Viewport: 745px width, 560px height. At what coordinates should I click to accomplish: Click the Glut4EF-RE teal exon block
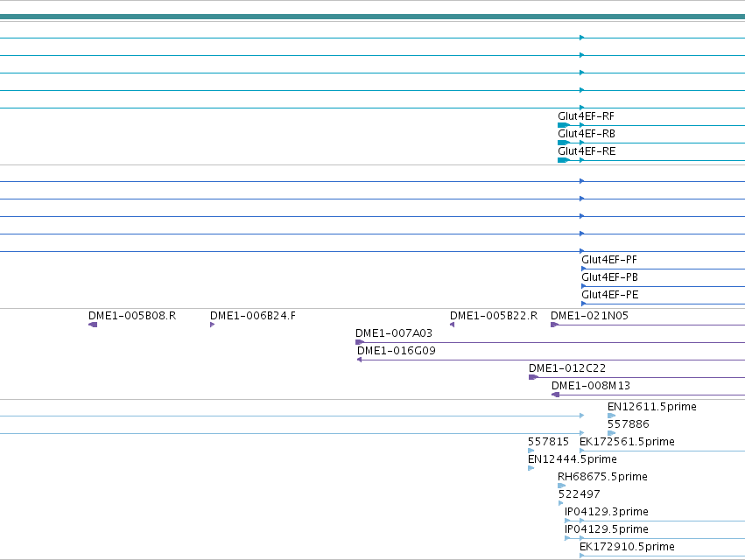[x=564, y=160]
